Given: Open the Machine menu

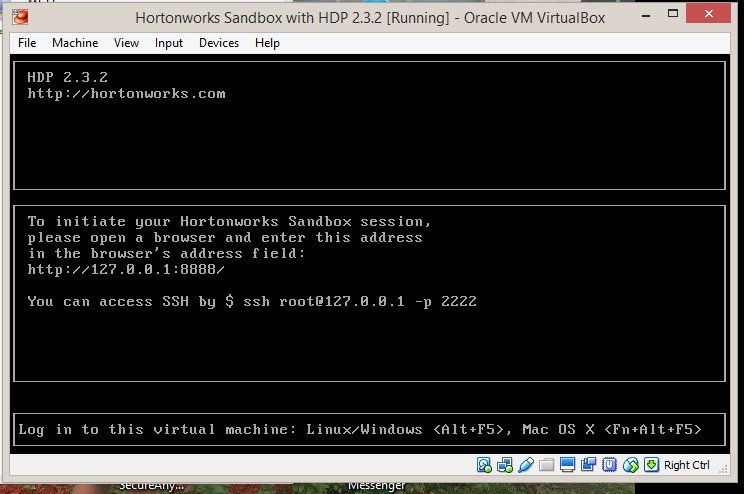Looking at the screenshot, I should (x=75, y=43).
